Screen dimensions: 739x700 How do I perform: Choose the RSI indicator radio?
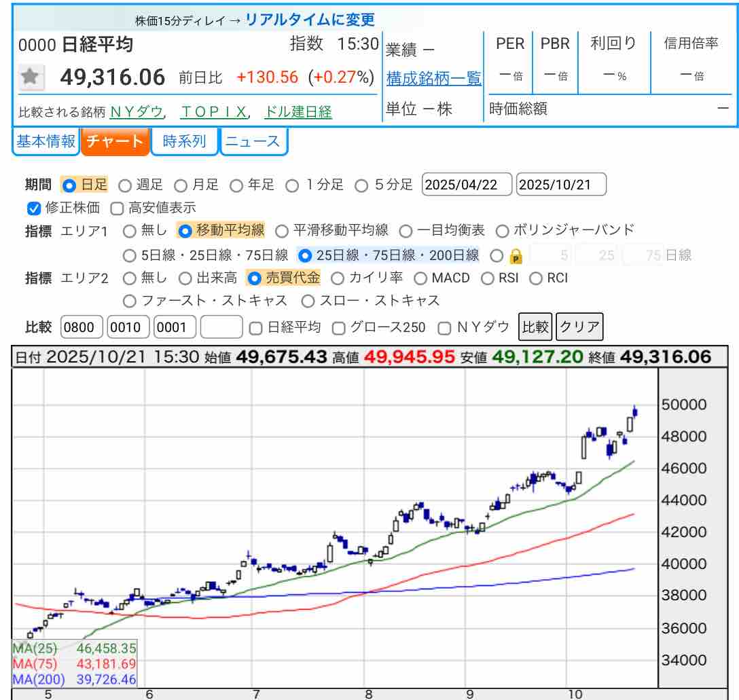(x=488, y=278)
